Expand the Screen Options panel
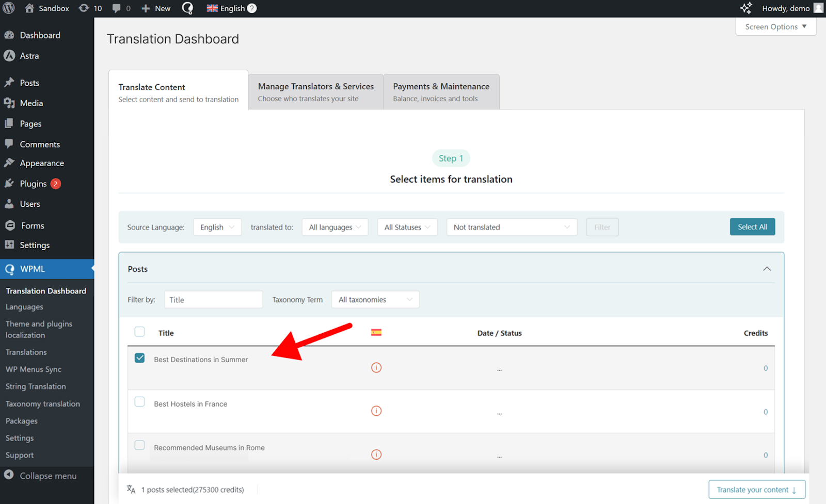This screenshot has width=826, height=504. click(x=775, y=27)
